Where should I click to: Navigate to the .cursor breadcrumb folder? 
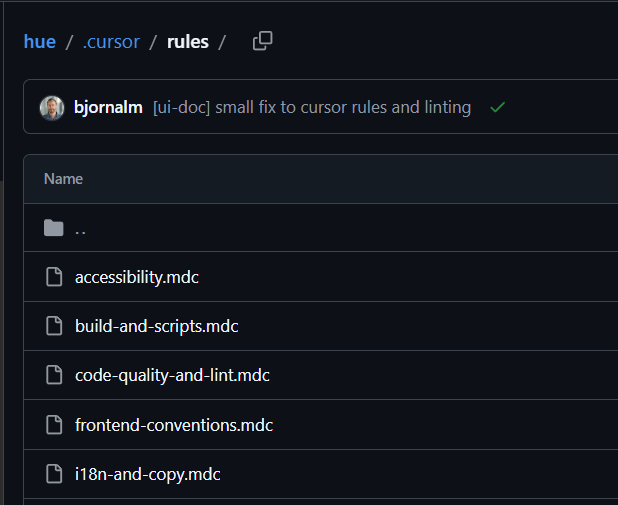pyautogui.click(x=114, y=42)
